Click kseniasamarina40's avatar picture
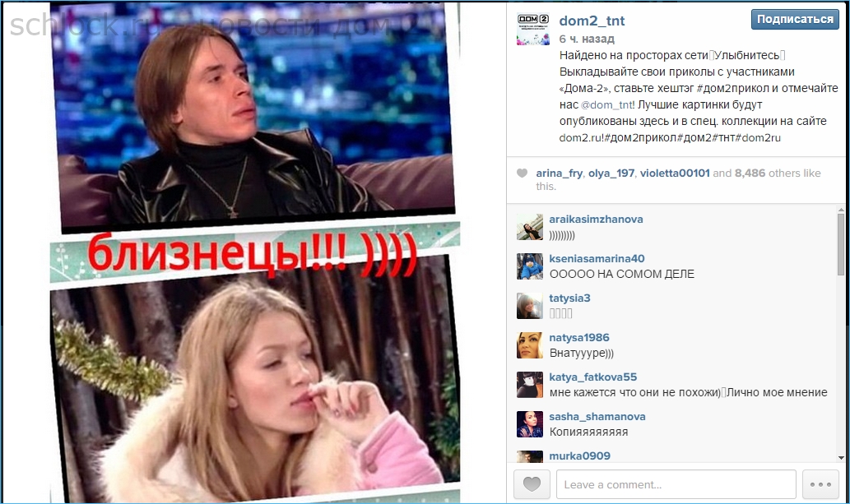This screenshot has width=850, height=504. pyautogui.click(x=530, y=266)
